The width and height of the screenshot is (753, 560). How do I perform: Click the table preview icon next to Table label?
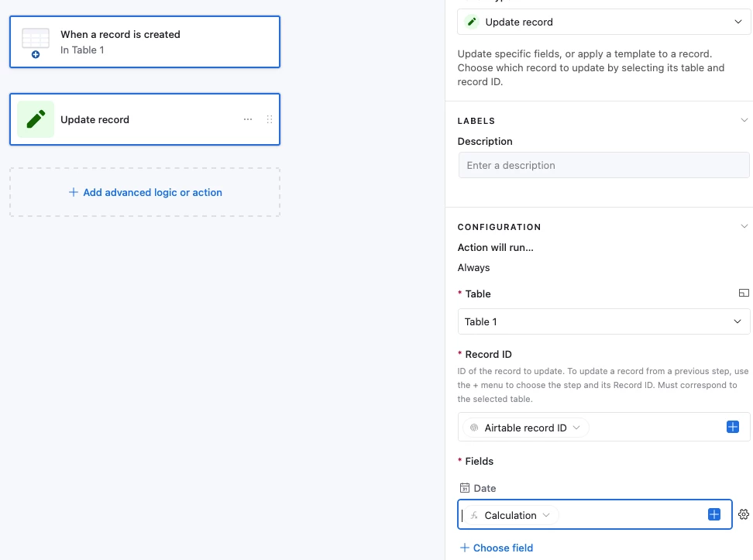(x=744, y=293)
